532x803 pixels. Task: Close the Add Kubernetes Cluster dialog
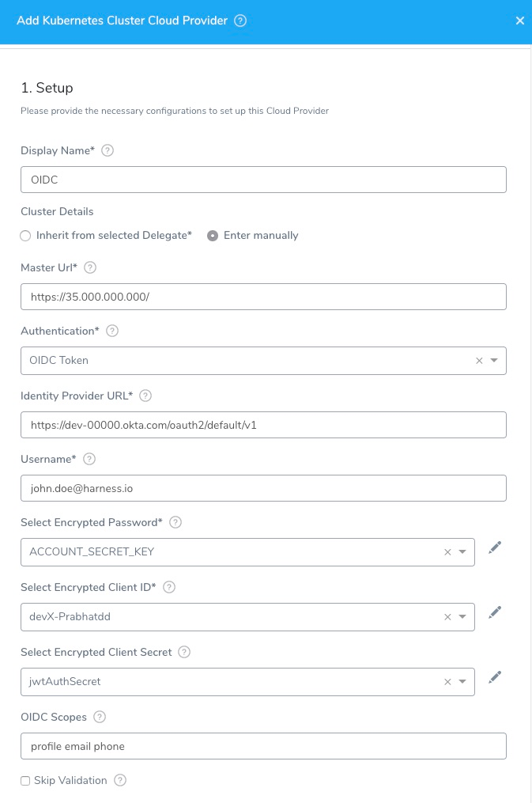pyautogui.click(x=519, y=21)
